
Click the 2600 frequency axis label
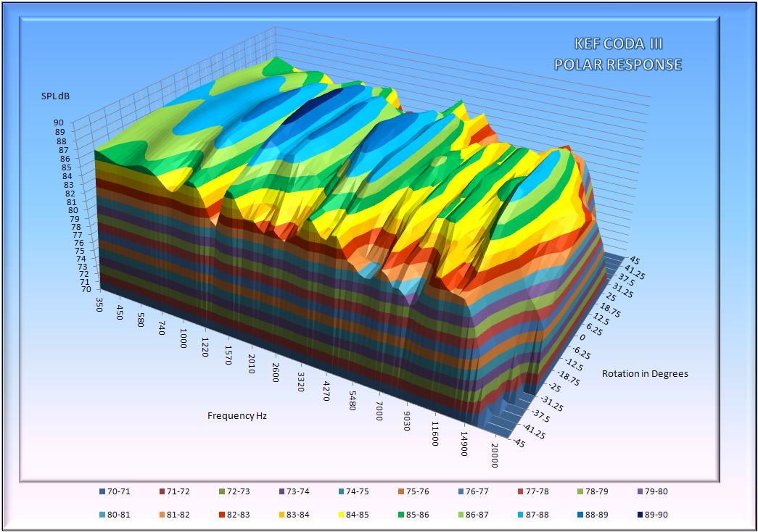276,373
